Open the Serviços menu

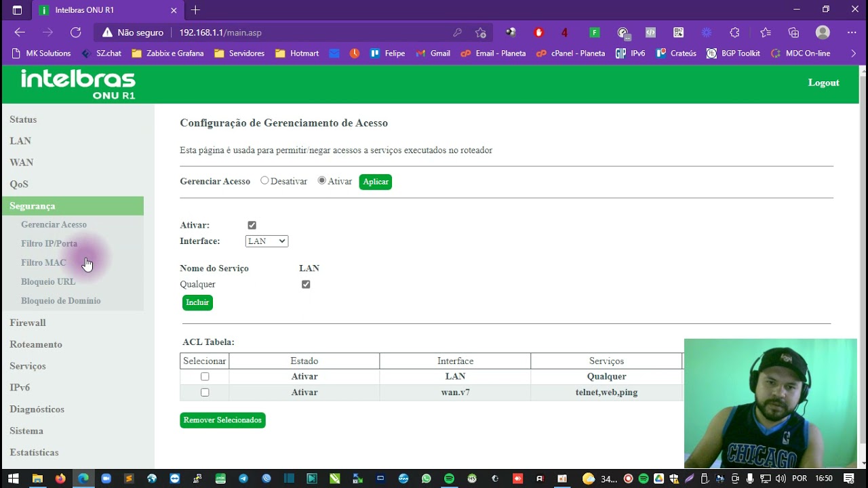coord(28,366)
